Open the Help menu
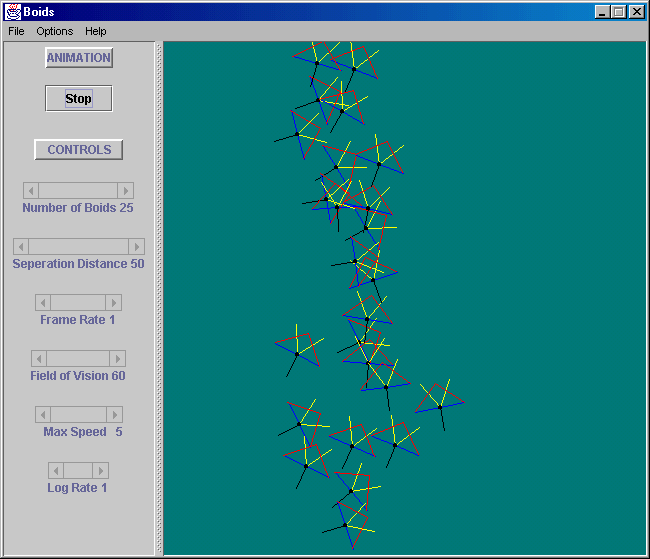650x559 pixels. [x=96, y=32]
